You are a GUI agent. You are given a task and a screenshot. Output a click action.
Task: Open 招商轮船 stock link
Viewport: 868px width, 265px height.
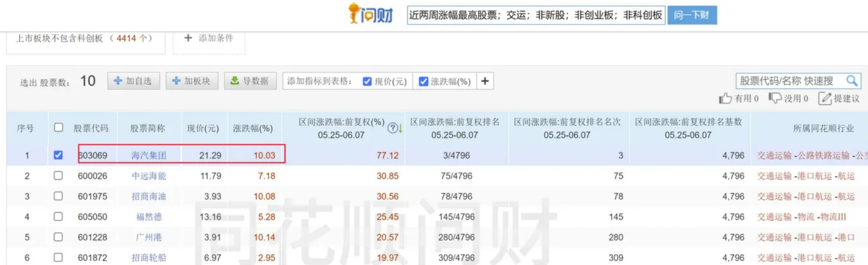(149, 258)
